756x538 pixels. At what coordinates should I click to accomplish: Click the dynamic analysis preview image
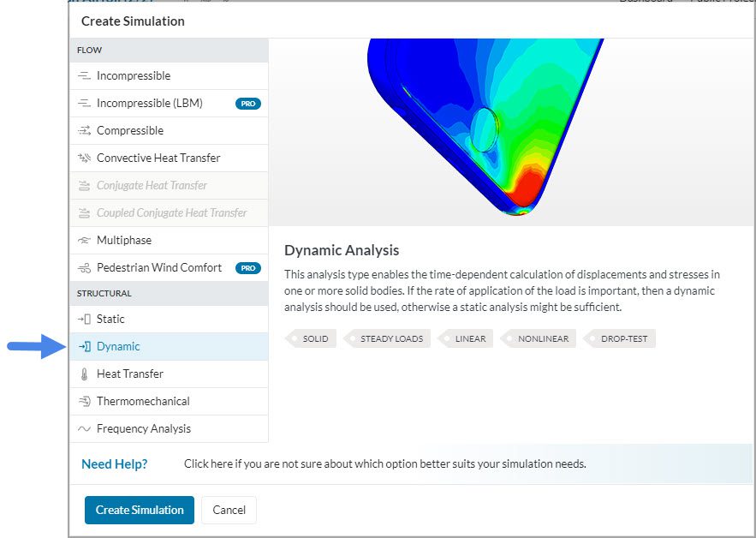pyautogui.click(x=484, y=129)
